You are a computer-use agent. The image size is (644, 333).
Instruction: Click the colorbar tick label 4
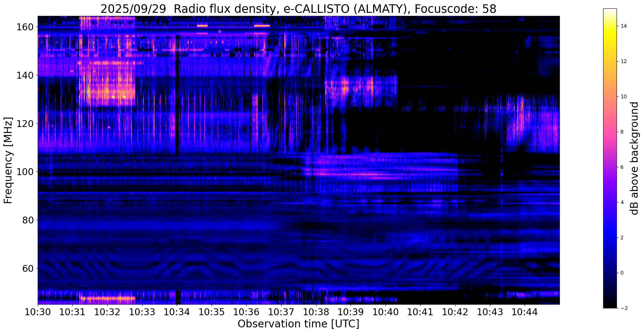pyautogui.click(x=622, y=203)
